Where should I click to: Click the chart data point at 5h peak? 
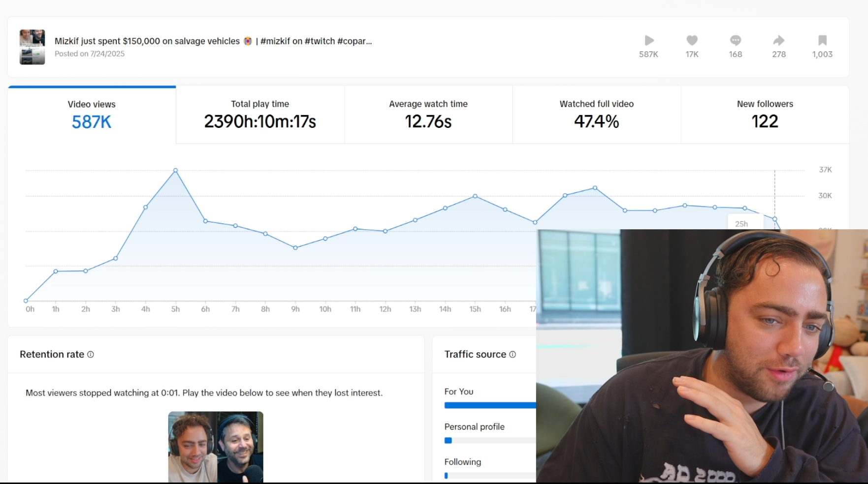[x=175, y=171]
